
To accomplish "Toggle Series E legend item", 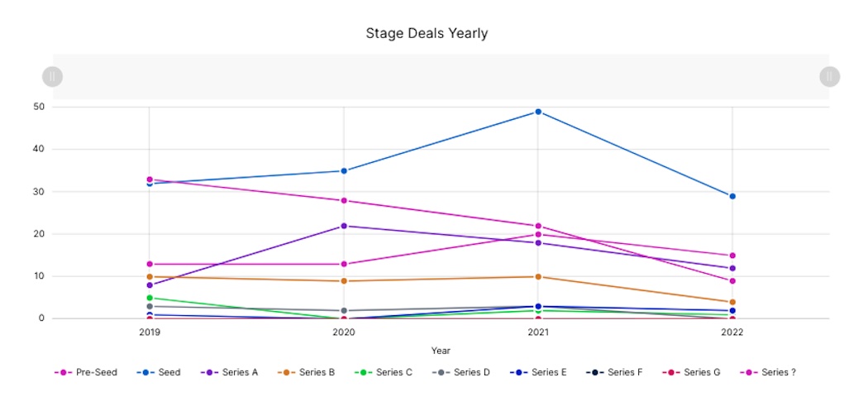I will point(539,372).
